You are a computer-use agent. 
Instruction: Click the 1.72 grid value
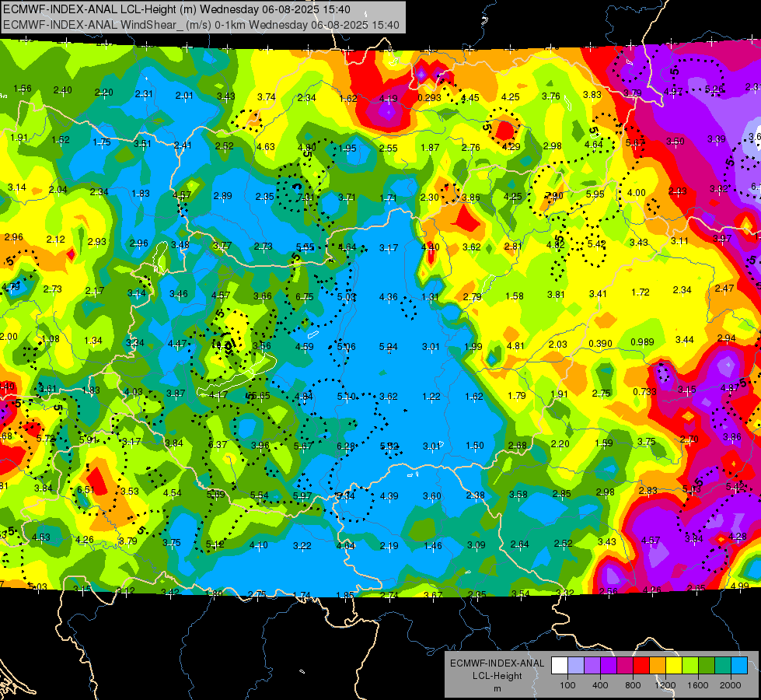[x=641, y=292]
